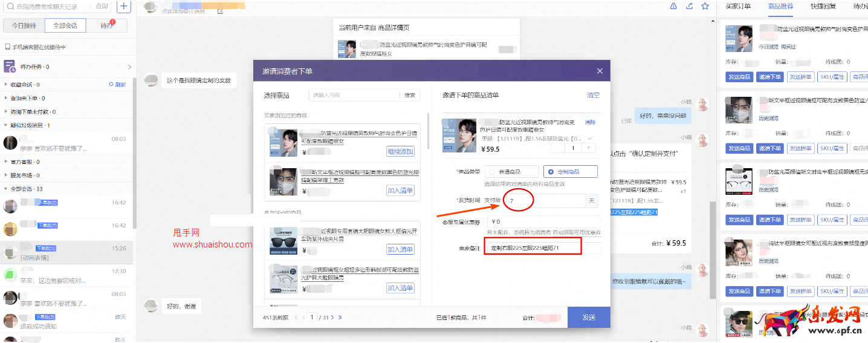
Task: Expand 咨询未下单 group
Action: 7,98
